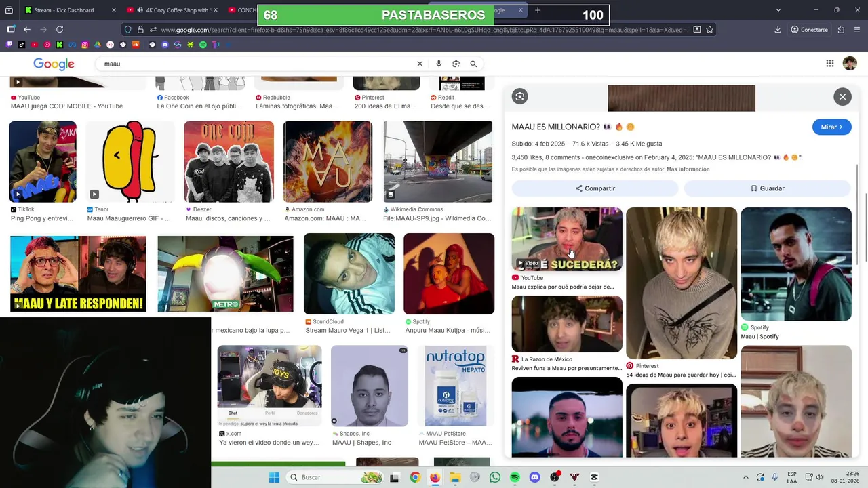Open the Firefox downloads panel
868x488 pixels.
pos(778,30)
